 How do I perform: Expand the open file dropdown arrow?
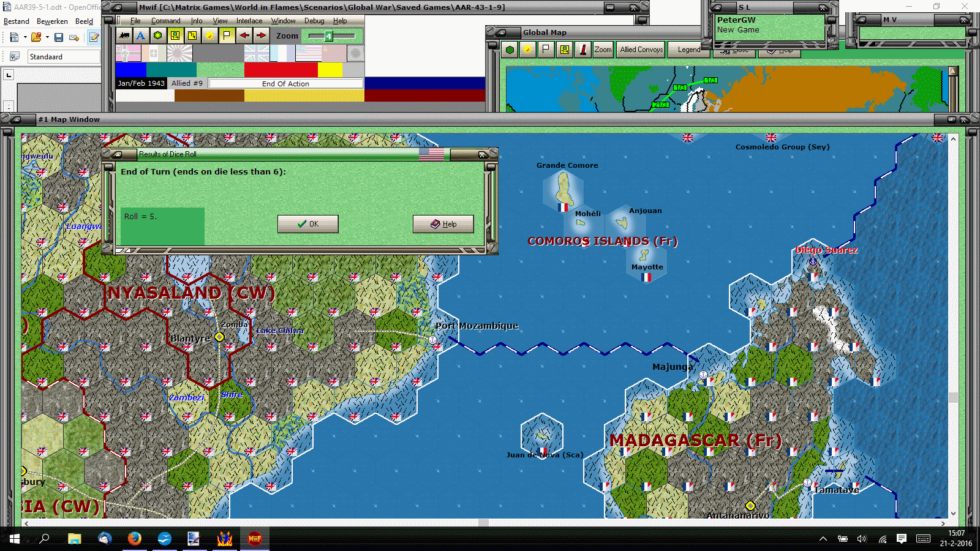[x=47, y=37]
